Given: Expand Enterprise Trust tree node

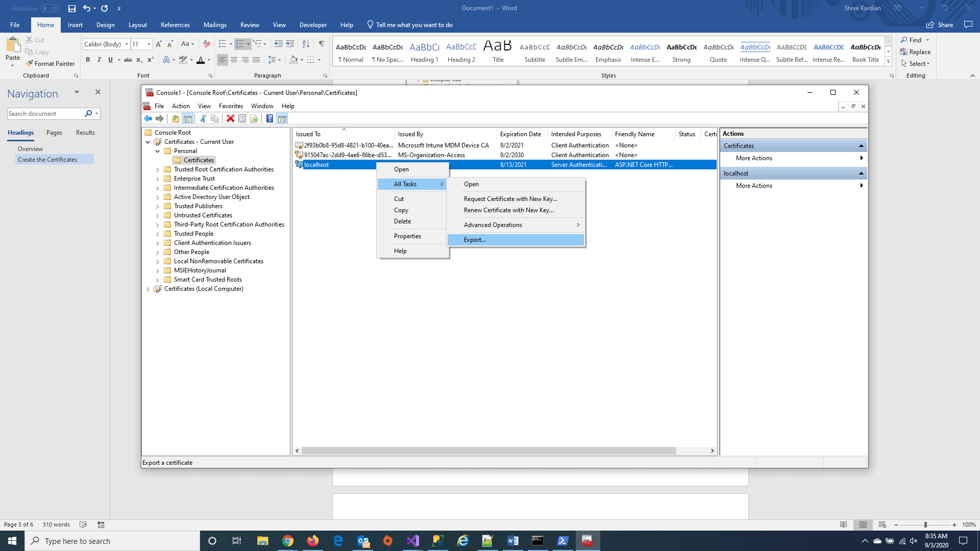Looking at the screenshot, I should tap(158, 179).
